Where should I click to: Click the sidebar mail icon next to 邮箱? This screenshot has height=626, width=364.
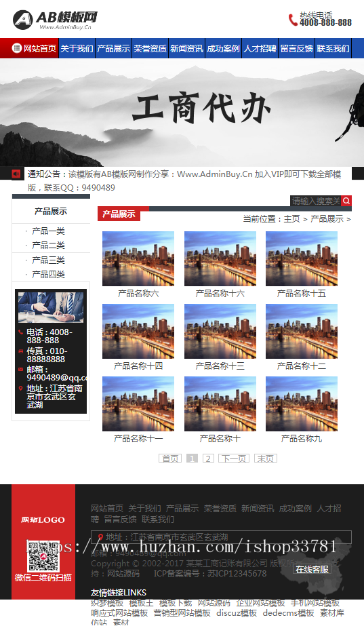(20, 369)
